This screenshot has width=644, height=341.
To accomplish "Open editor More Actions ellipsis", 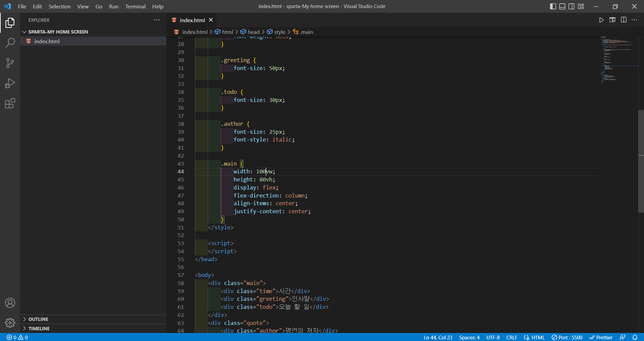I will tap(634, 20).
